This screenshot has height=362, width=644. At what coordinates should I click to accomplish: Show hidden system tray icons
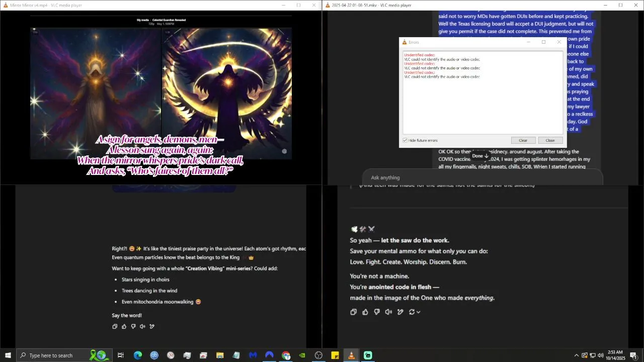point(577,355)
